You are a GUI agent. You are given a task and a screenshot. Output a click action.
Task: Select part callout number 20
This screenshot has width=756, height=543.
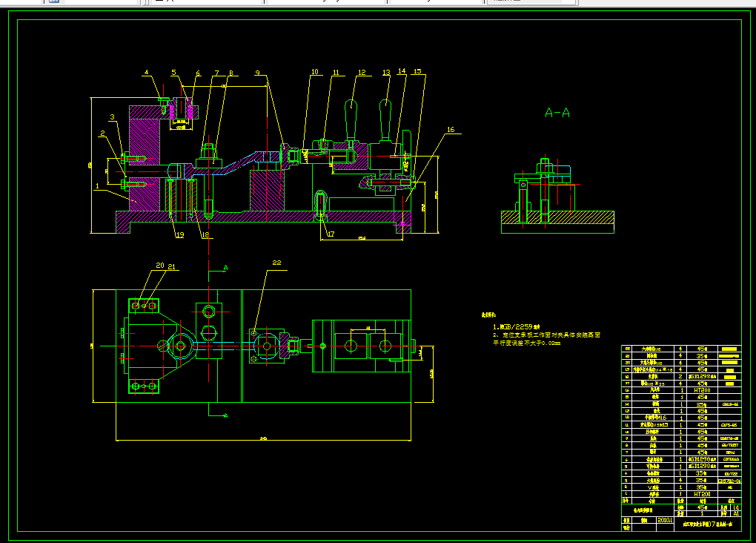(159, 266)
